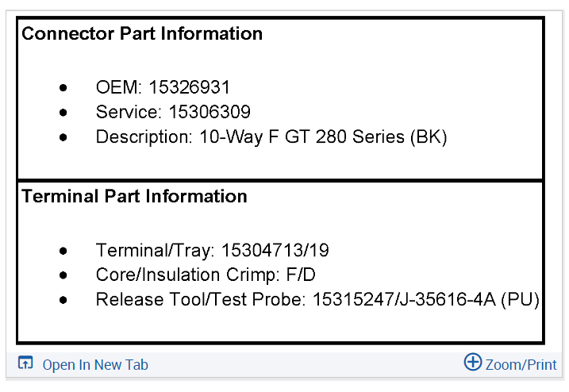Click the Terminal Part Information heading
569x392 pixels.
[x=134, y=196]
